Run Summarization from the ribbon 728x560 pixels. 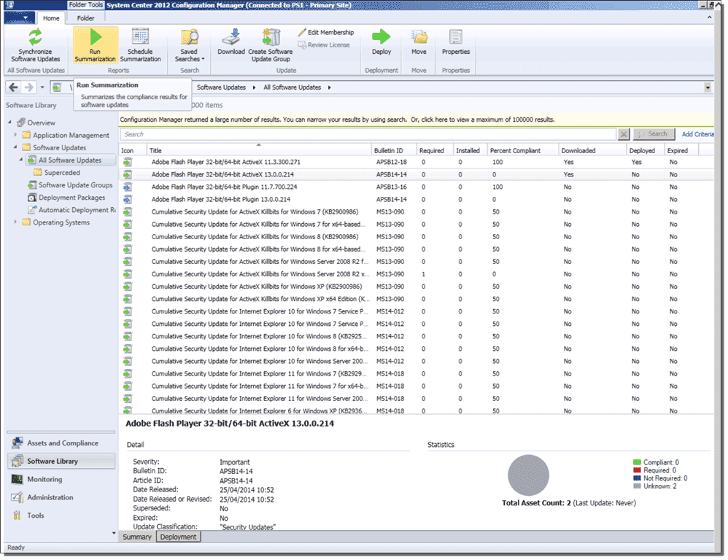click(94, 46)
